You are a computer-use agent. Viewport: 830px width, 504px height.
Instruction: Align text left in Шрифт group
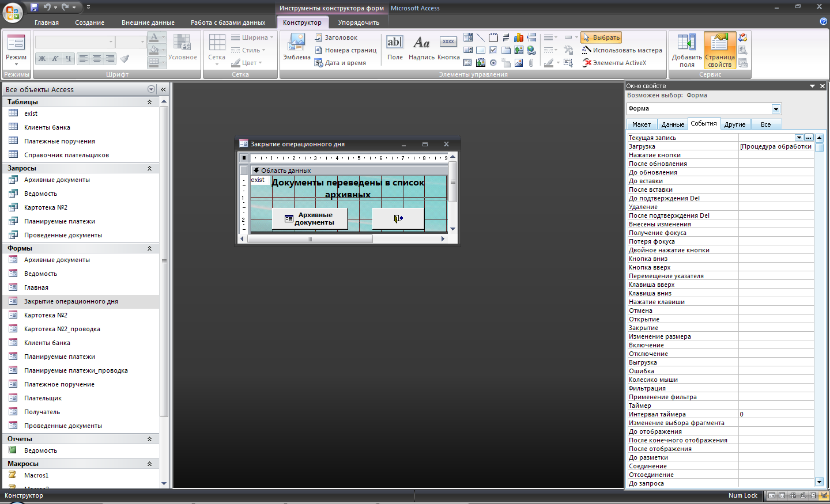click(84, 58)
